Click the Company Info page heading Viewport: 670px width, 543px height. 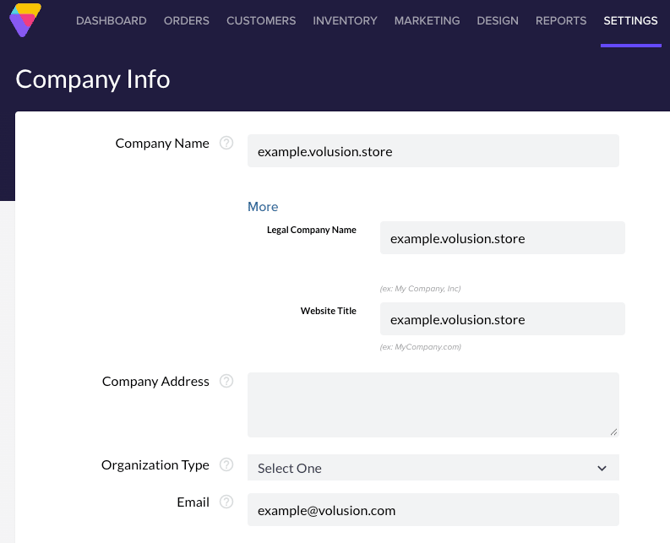93,79
